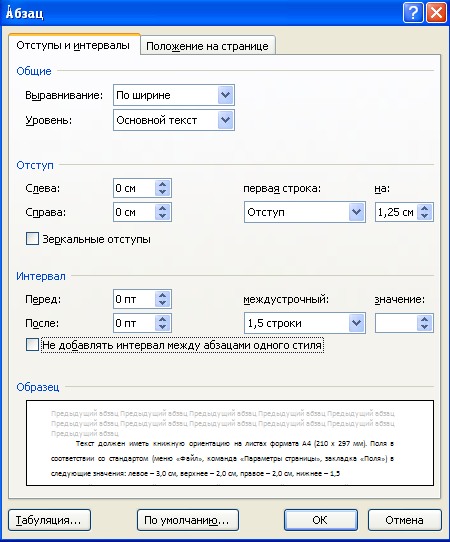The width and height of the screenshot is (450, 542).
Task: Decrease the Перед spacing value
Action: 163,303
